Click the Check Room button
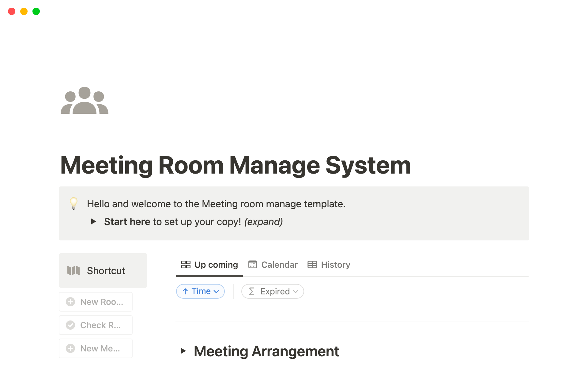The width and height of the screenshot is (588, 368). click(96, 325)
